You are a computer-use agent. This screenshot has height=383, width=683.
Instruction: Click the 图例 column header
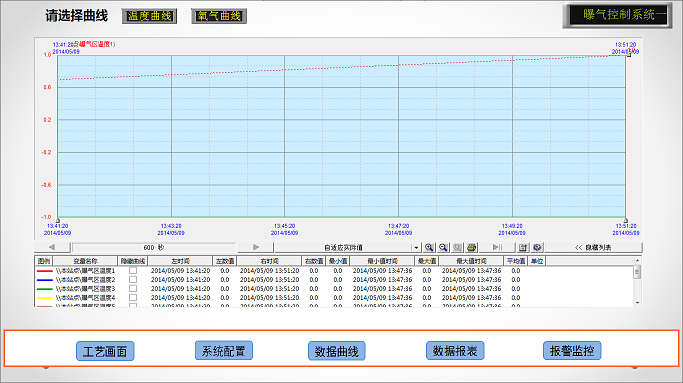pyautogui.click(x=44, y=261)
